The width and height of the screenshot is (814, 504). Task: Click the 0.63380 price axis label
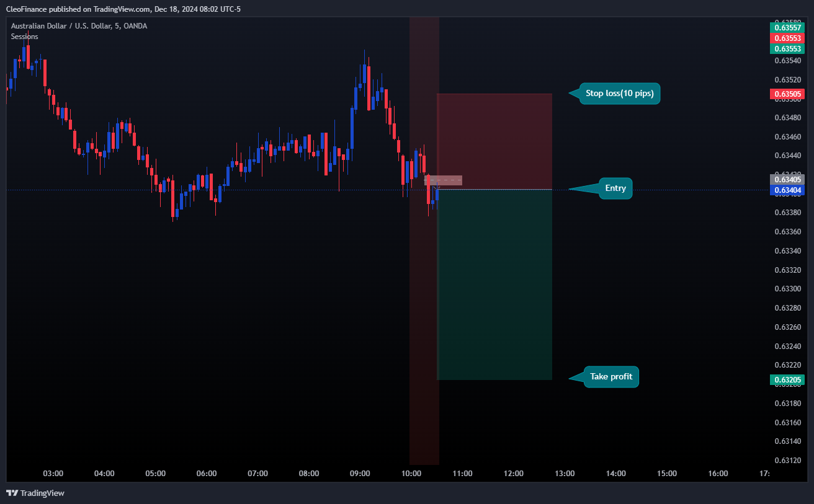787,213
